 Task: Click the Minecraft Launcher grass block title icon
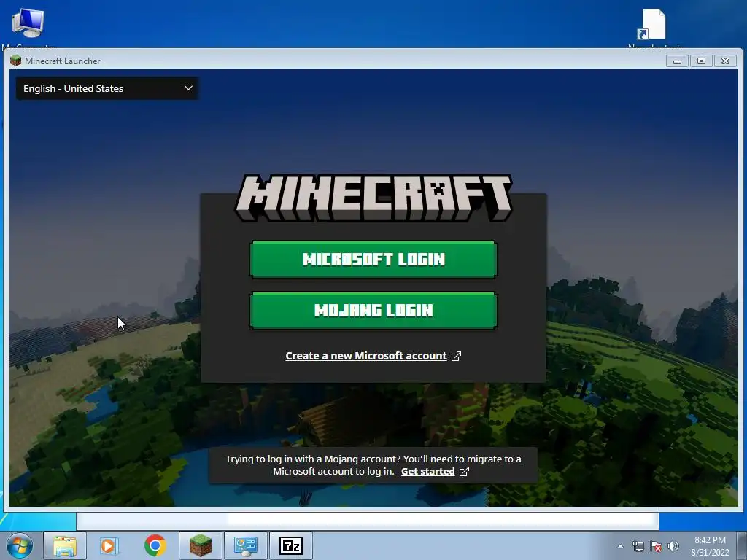(x=16, y=61)
